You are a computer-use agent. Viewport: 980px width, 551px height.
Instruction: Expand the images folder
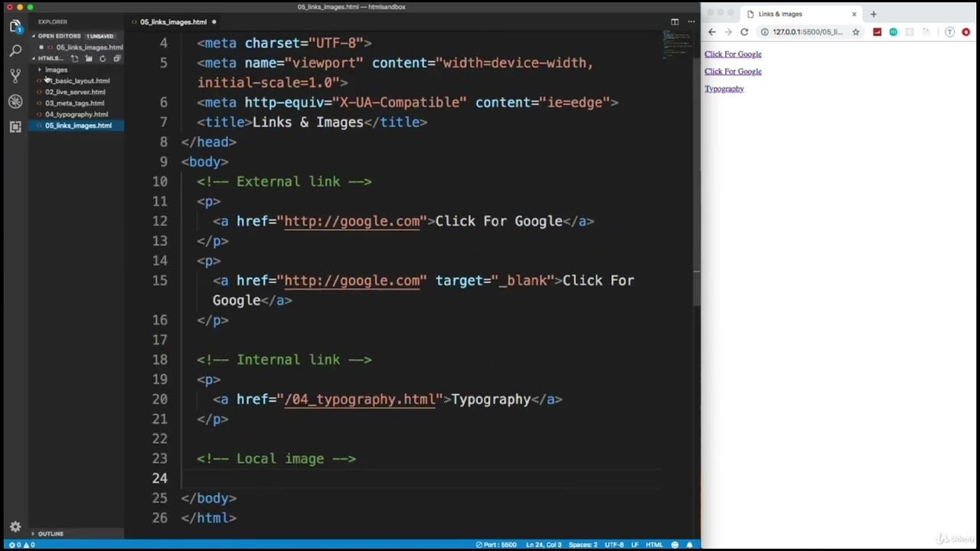pyautogui.click(x=56, y=70)
